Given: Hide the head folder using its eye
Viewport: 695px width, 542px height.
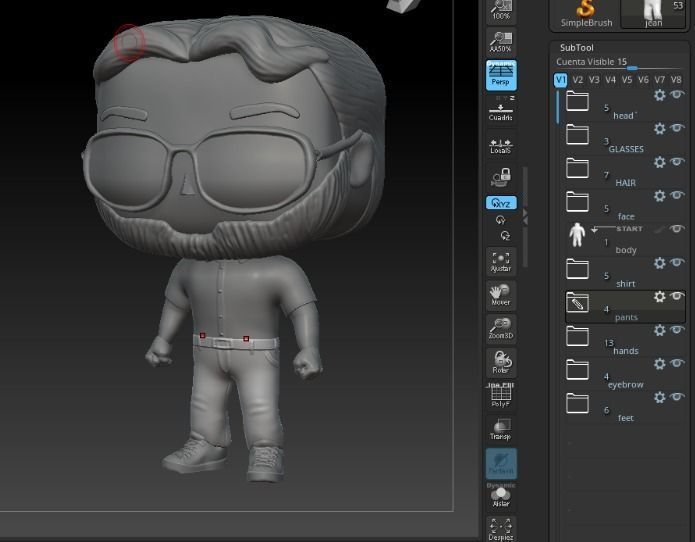Looking at the screenshot, I should pyautogui.click(x=677, y=94).
